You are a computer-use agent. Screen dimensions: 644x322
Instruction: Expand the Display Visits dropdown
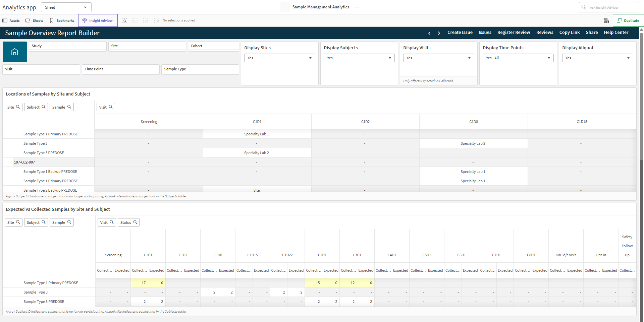coord(438,58)
